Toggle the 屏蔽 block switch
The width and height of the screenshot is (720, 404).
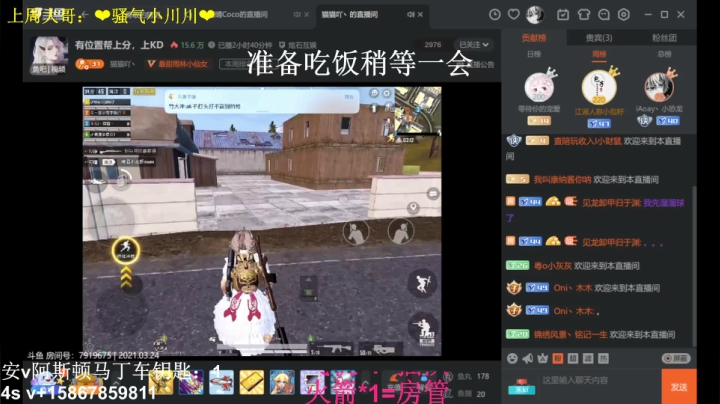pos(675,358)
